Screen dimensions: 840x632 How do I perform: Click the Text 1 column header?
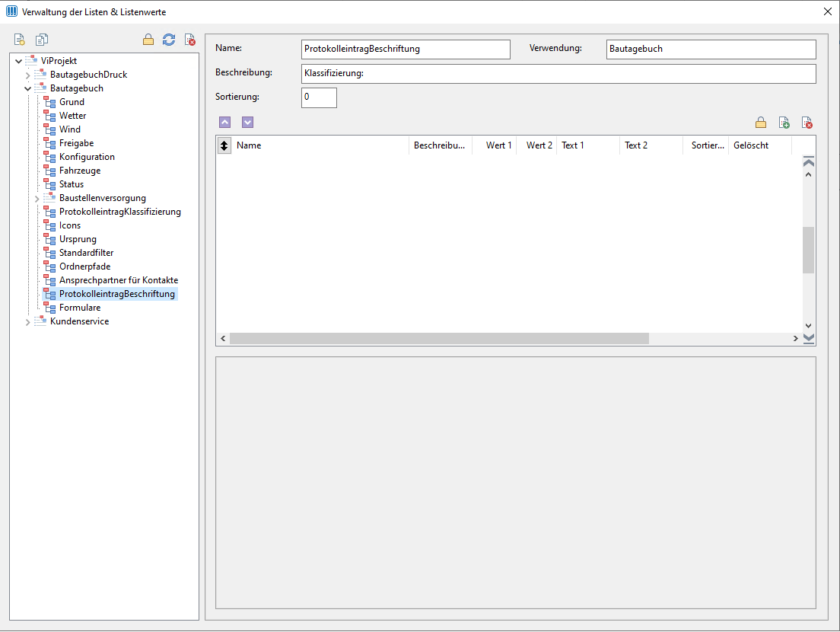[x=588, y=145]
